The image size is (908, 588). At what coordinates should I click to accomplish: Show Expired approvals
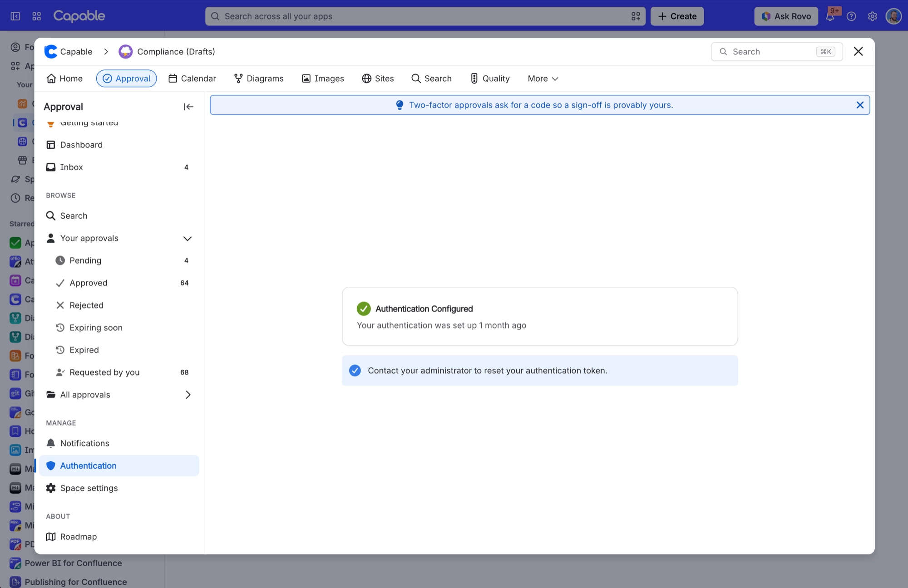tap(119, 350)
